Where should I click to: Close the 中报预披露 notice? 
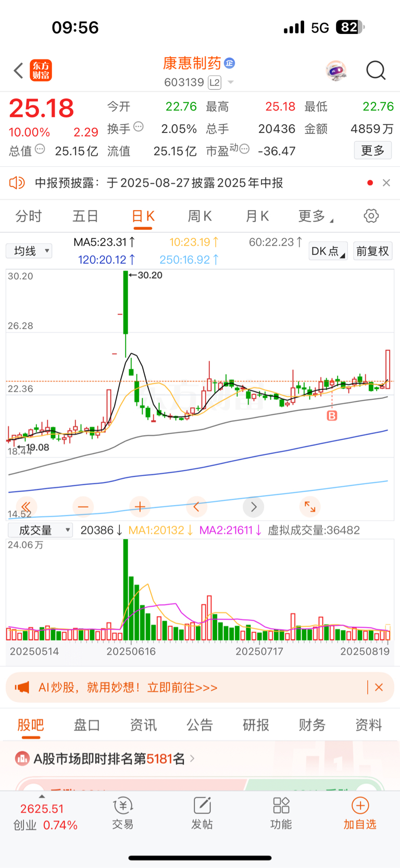386,183
